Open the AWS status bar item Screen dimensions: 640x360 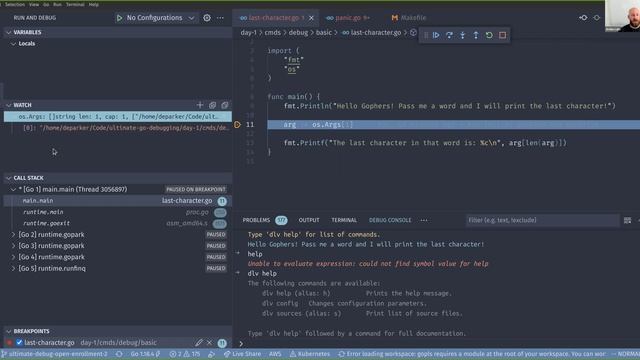tap(275, 354)
